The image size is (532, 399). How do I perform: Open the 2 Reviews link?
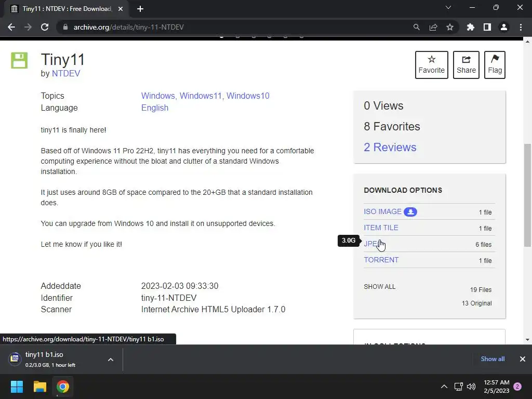click(x=390, y=147)
